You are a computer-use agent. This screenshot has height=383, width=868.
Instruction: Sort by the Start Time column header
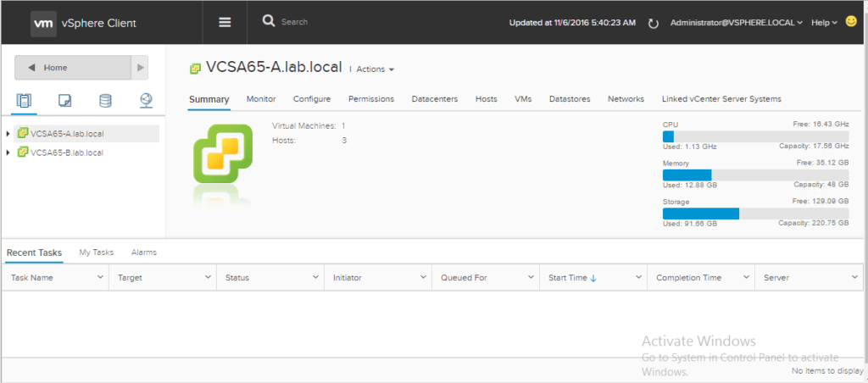pyautogui.click(x=568, y=278)
